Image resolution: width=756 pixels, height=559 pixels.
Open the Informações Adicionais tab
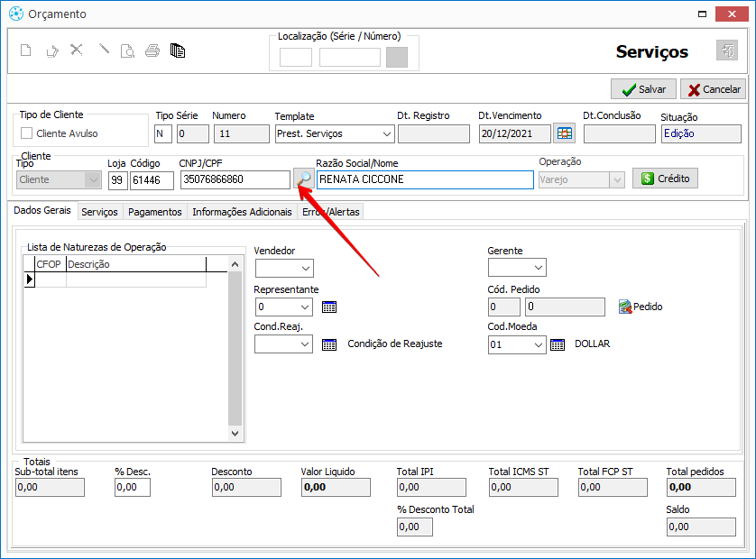pyautogui.click(x=242, y=212)
